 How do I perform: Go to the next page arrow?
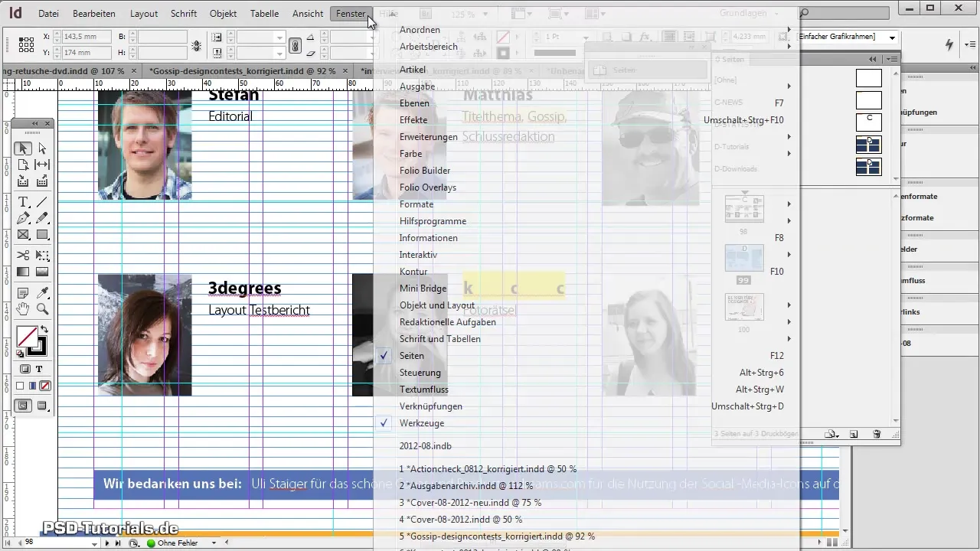(x=106, y=543)
